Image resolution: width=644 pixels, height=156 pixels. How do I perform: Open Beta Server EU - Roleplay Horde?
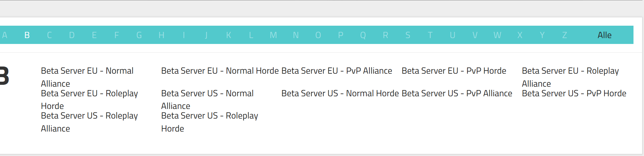(x=89, y=100)
